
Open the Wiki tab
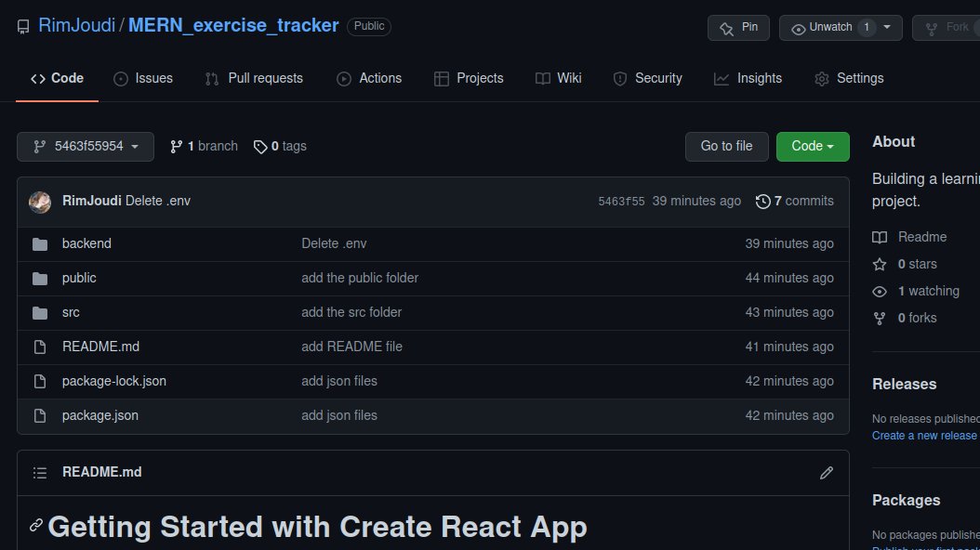pyautogui.click(x=559, y=78)
